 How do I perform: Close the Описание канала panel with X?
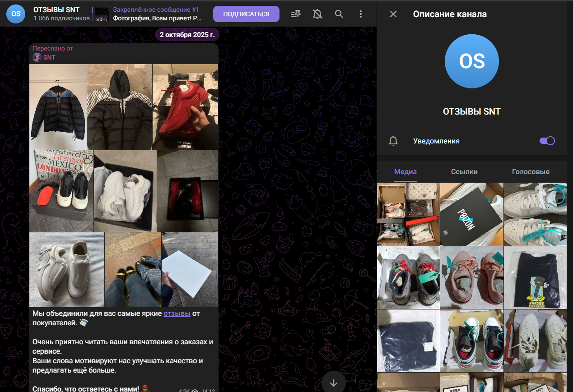(393, 14)
